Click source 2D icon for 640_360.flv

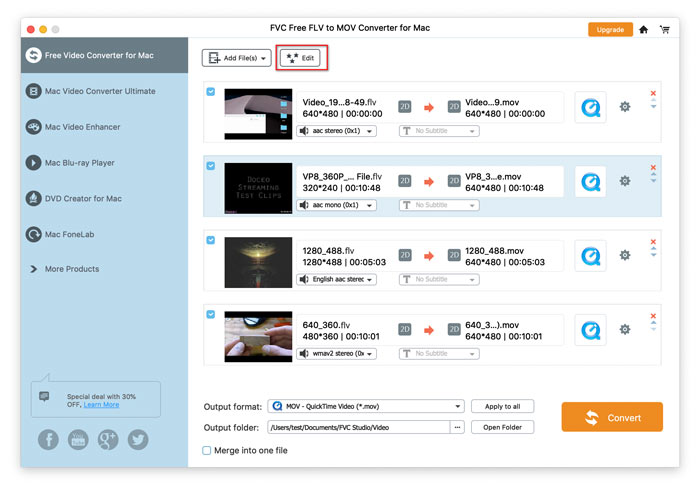[404, 329]
